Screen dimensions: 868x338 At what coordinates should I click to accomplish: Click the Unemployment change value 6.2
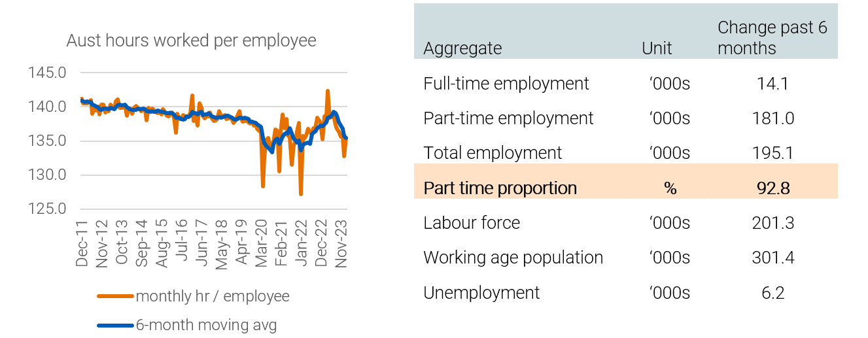coord(773,292)
